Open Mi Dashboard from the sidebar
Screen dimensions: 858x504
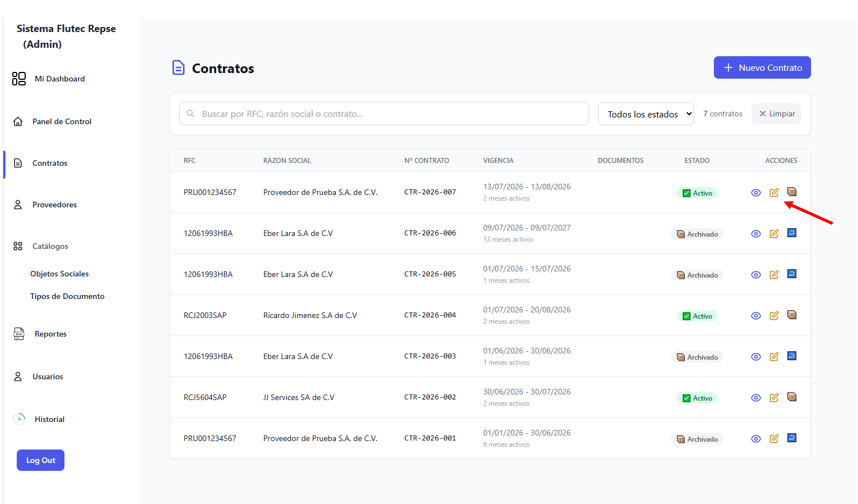coord(49,79)
